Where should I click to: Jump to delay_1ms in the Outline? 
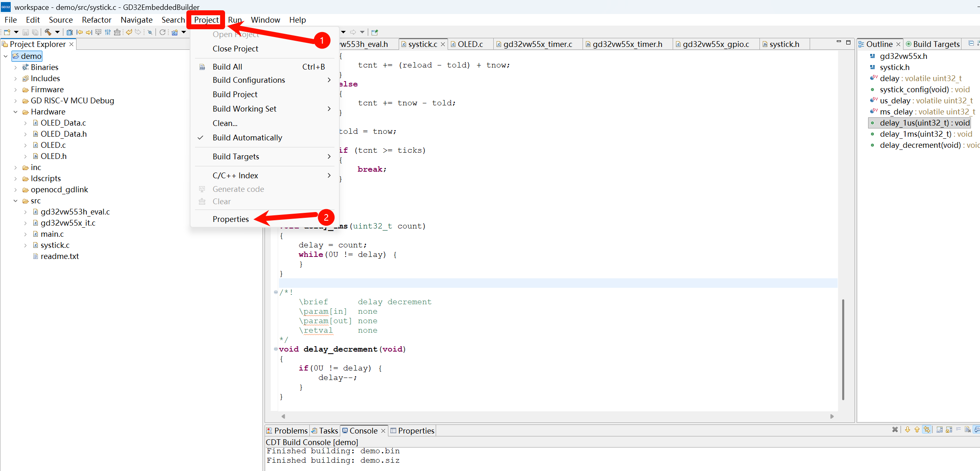click(x=915, y=134)
